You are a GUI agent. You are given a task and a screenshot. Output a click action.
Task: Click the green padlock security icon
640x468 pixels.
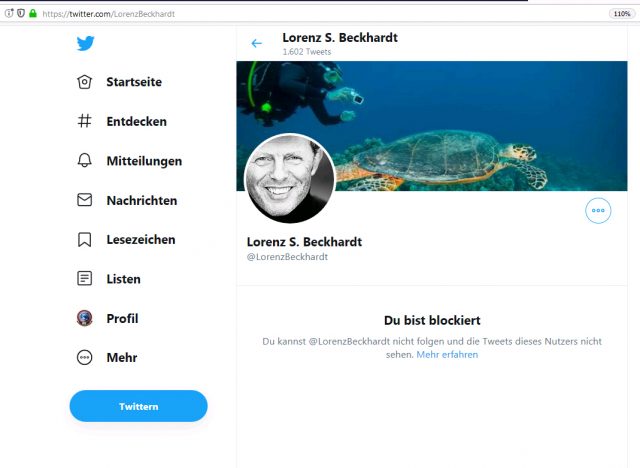[33, 13]
